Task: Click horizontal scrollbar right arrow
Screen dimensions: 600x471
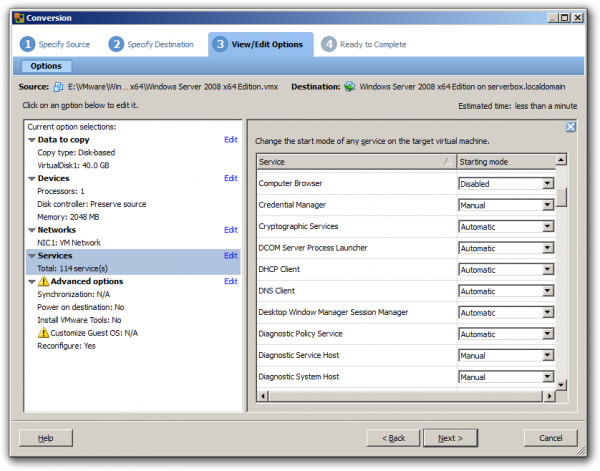Action: coord(549,396)
